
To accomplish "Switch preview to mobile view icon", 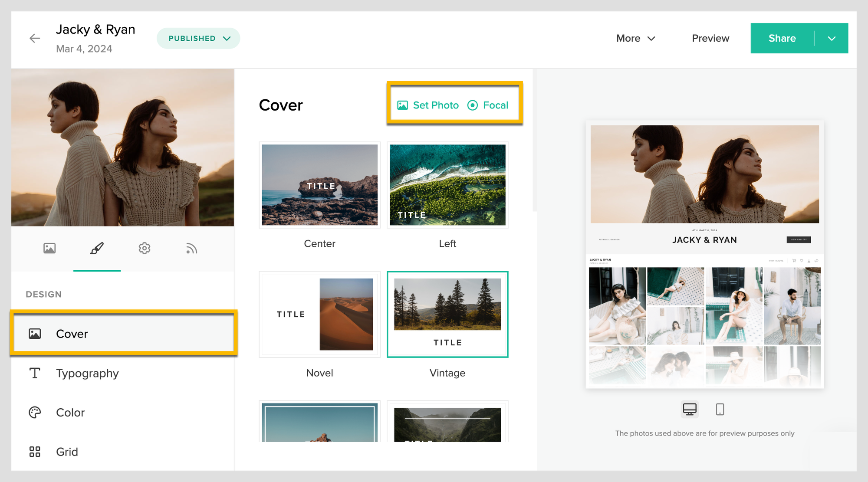I will click(x=720, y=409).
